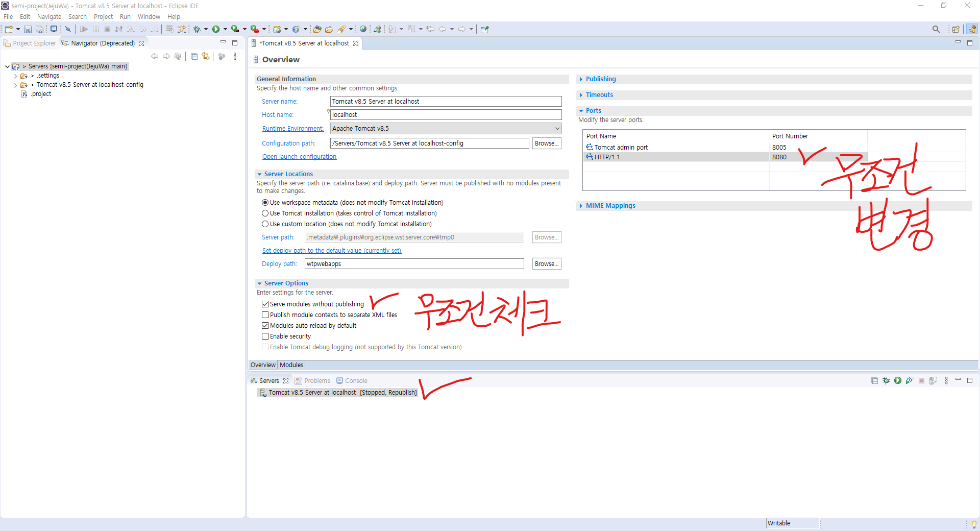Click the Coverage launch icon in the toolbar
The image size is (980, 531).
click(235, 29)
